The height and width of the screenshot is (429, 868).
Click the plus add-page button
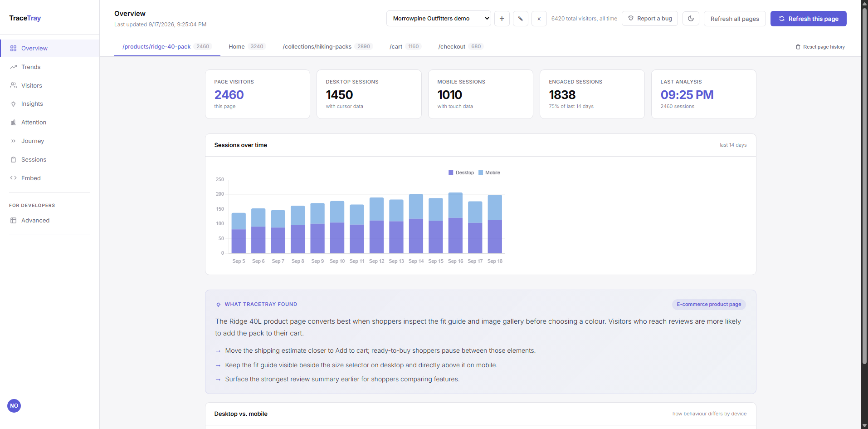502,19
